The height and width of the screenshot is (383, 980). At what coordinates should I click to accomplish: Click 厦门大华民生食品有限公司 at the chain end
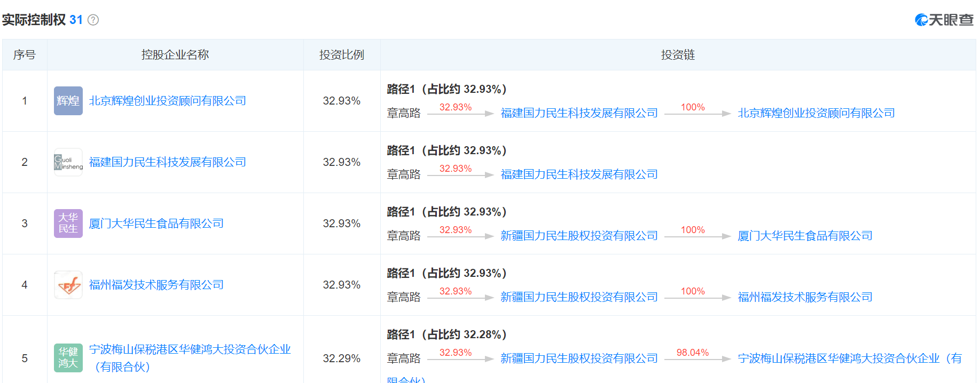click(805, 236)
